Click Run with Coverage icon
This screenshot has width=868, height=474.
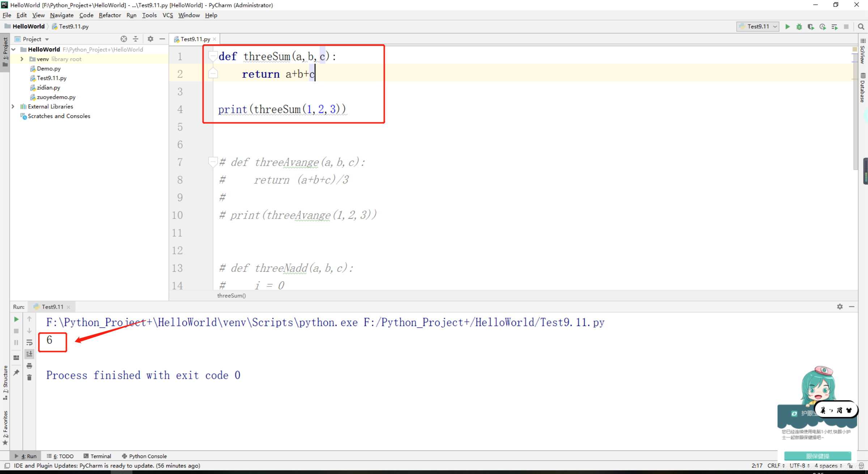click(x=810, y=27)
